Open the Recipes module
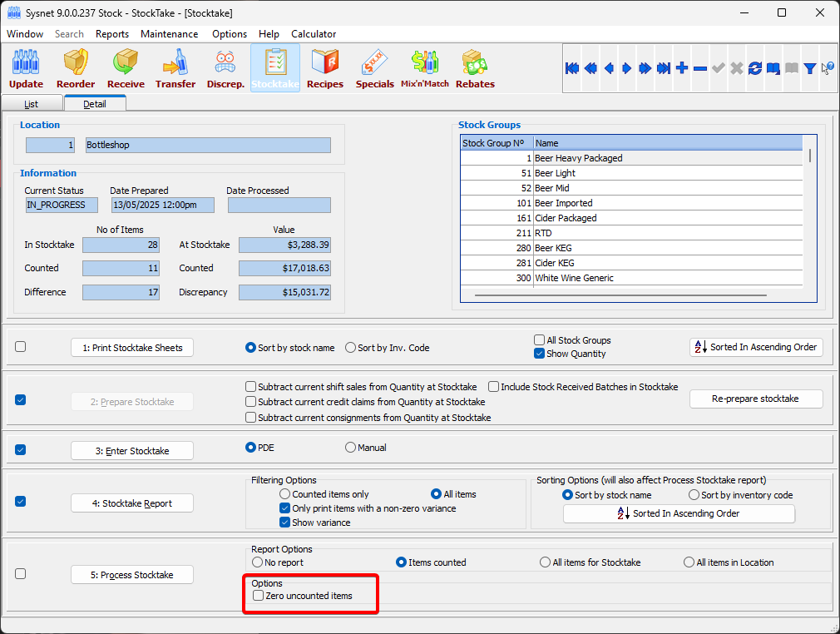 [324, 68]
